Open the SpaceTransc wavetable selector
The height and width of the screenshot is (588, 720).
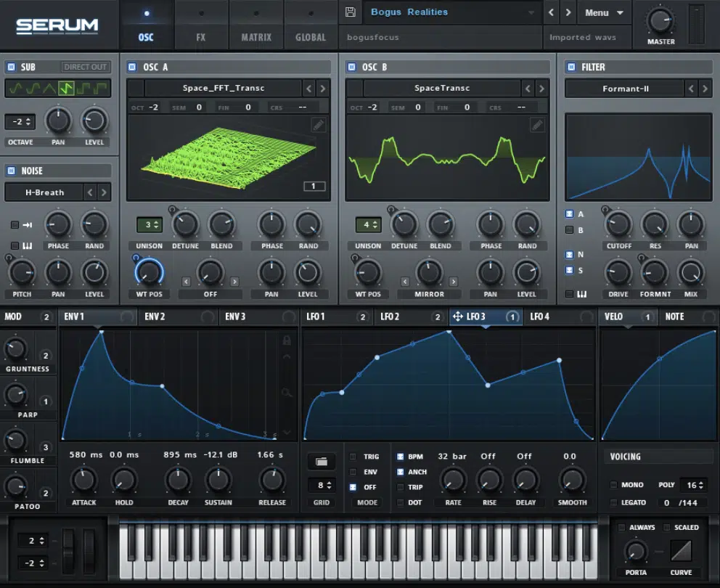point(442,89)
